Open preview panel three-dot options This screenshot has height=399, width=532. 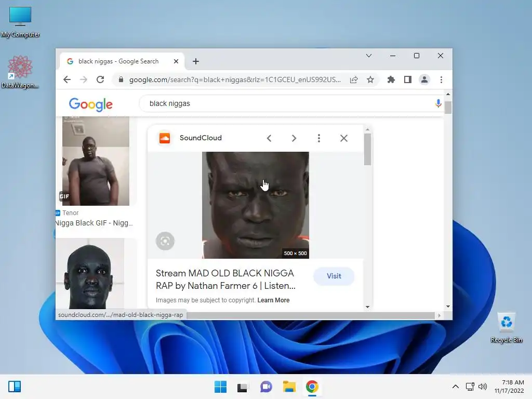point(318,138)
